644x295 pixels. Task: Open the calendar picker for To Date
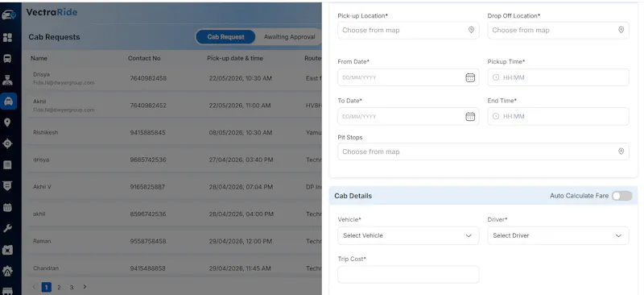coord(470,116)
